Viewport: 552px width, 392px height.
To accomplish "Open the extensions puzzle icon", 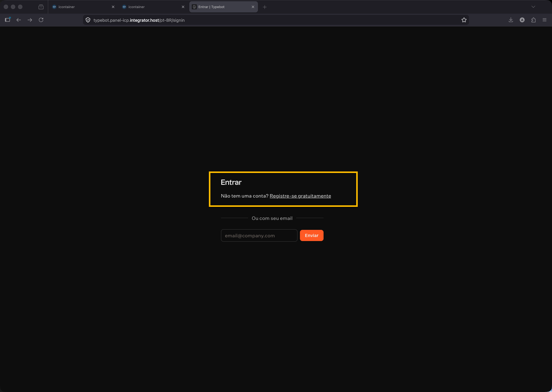I will 533,20.
